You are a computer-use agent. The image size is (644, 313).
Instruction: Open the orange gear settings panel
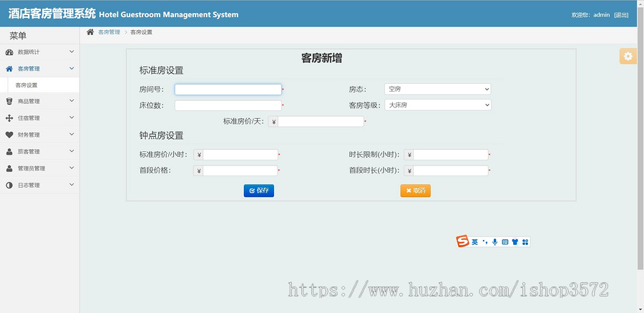628,57
